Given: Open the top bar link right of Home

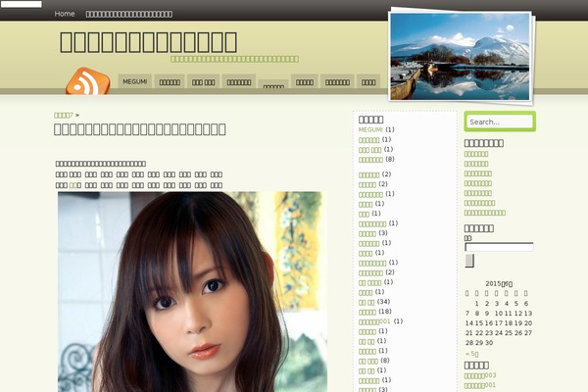Looking at the screenshot, I should click(x=129, y=15).
